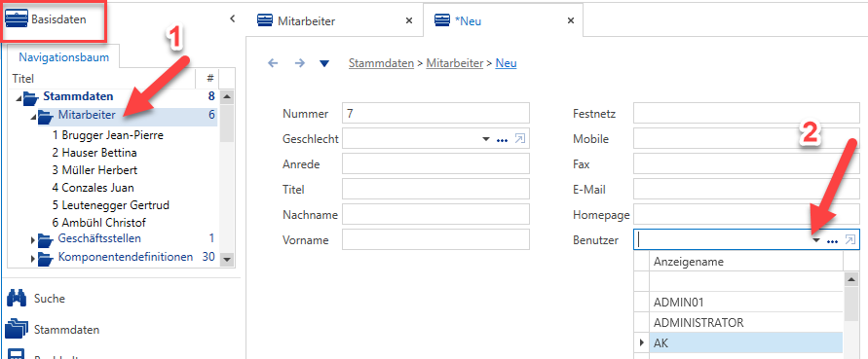Click Benutzer list scrollbar up arrow
This screenshot has width=868, height=359.
[x=850, y=280]
